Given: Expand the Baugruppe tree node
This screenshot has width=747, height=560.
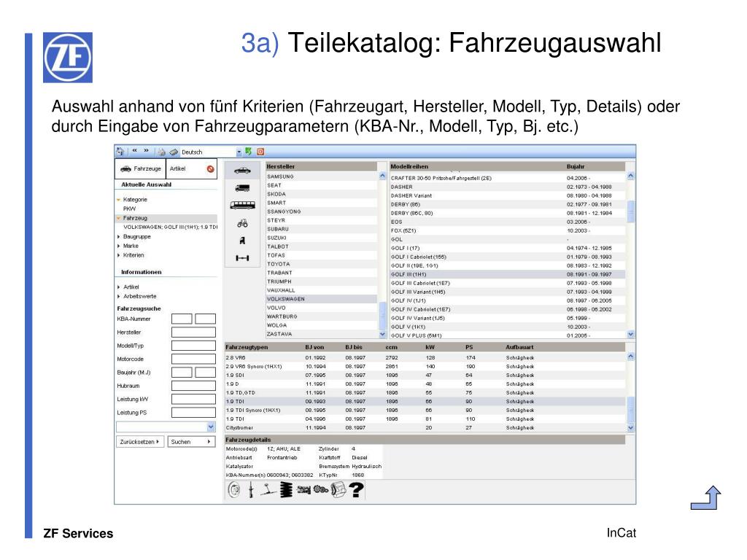Looking at the screenshot, I should point(119,237).
